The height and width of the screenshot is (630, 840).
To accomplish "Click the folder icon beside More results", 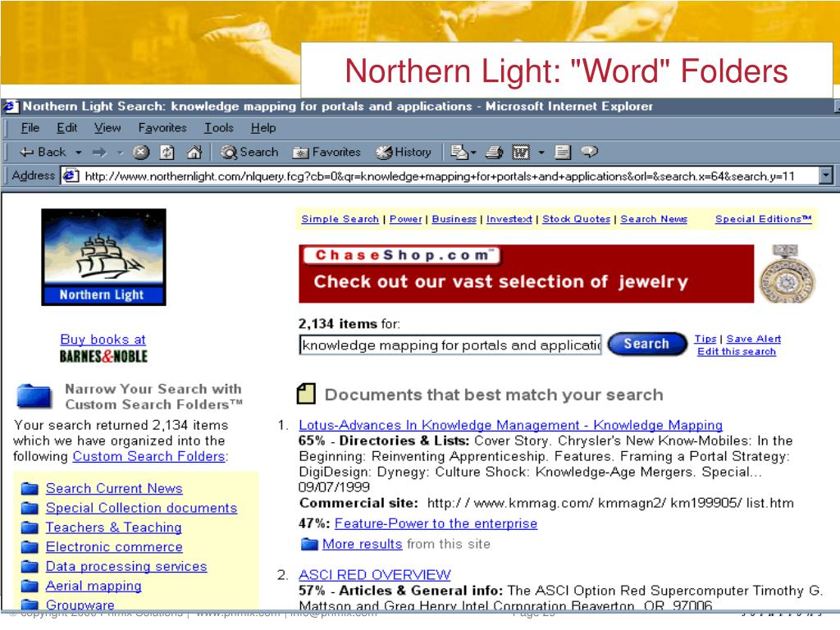I will [309, 545].
